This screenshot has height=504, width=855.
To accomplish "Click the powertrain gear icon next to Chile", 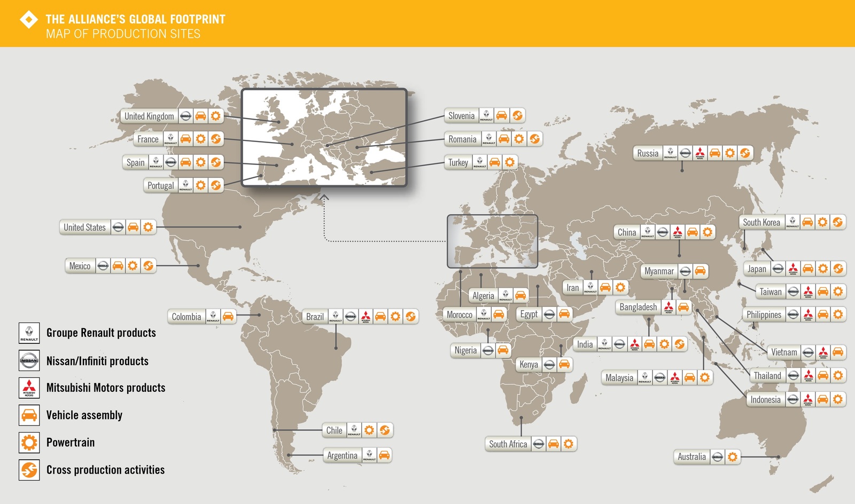I will (369, 430).
